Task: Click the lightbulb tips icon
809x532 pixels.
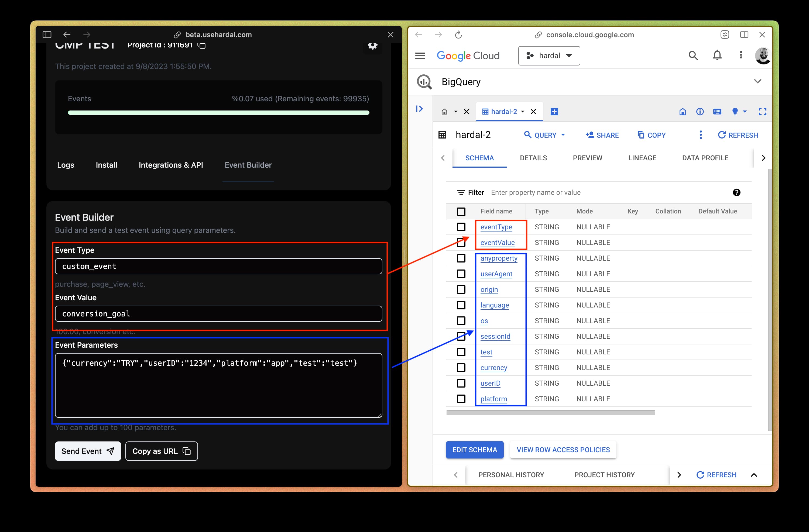Action: [735, 112]
